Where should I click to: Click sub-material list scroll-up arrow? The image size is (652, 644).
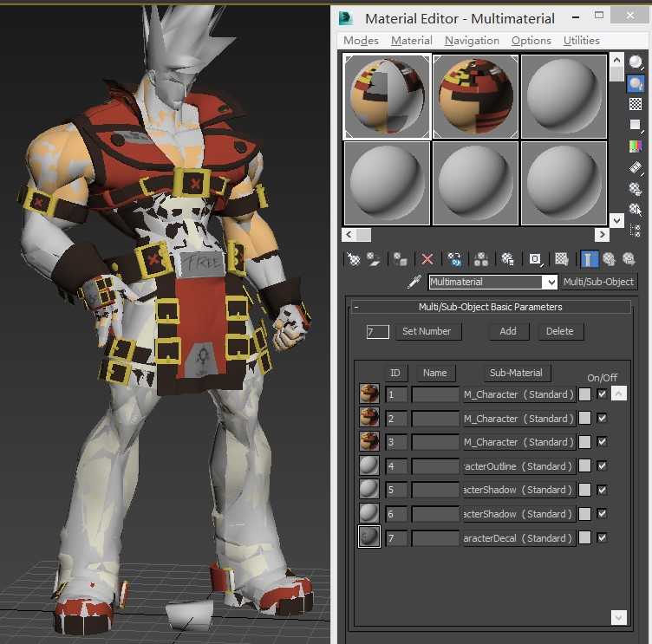click(619, 394)
